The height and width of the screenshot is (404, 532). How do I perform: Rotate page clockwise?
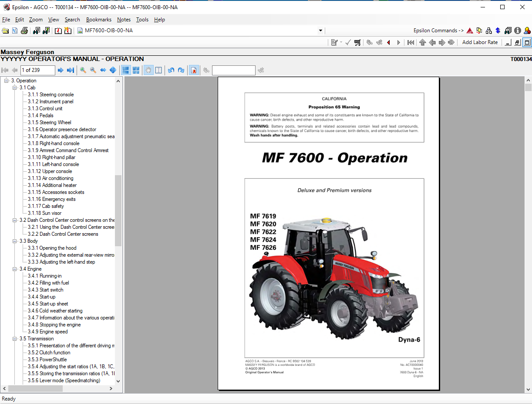pyautogui.click(x=181, y=70)
